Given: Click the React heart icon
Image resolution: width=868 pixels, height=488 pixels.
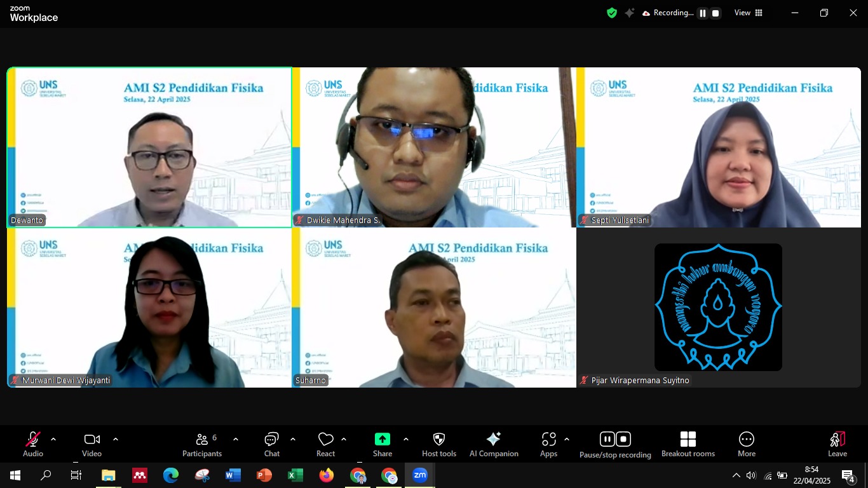Looking at the screenshot, I should [x=325, y=444].
